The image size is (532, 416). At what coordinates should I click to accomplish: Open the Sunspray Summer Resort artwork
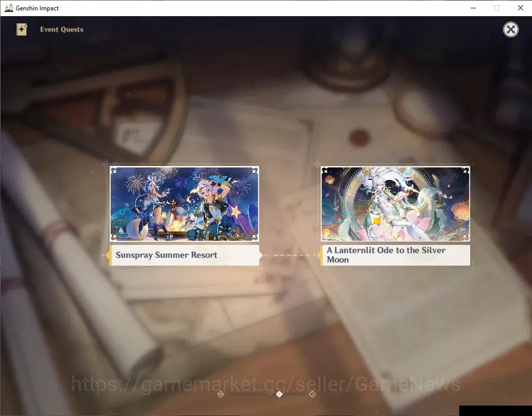click(x=184, y=204)
